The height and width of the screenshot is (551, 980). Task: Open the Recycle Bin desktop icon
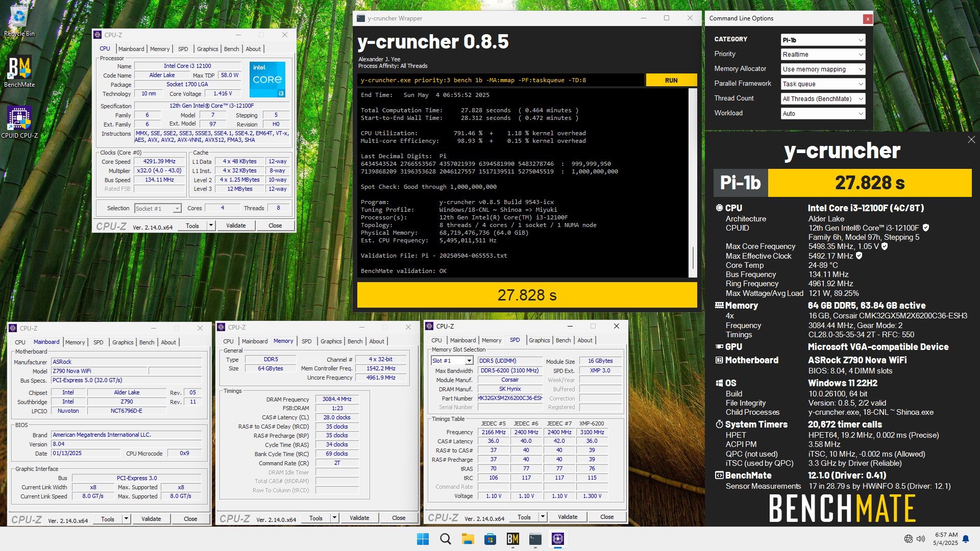[19, 21]
